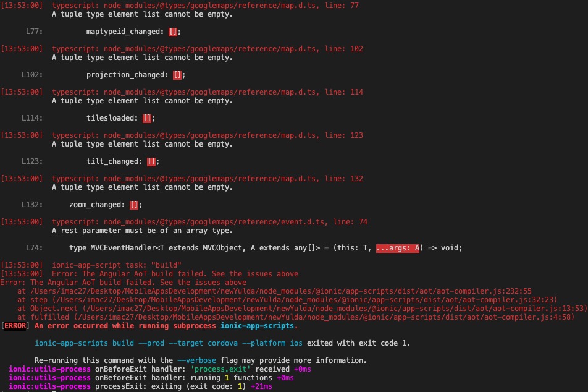Image resolution: width=588 pixels, height=392 pixels.
Task: Click the highlighted [] after zoom_changed
Action: (x=134, y=205)
